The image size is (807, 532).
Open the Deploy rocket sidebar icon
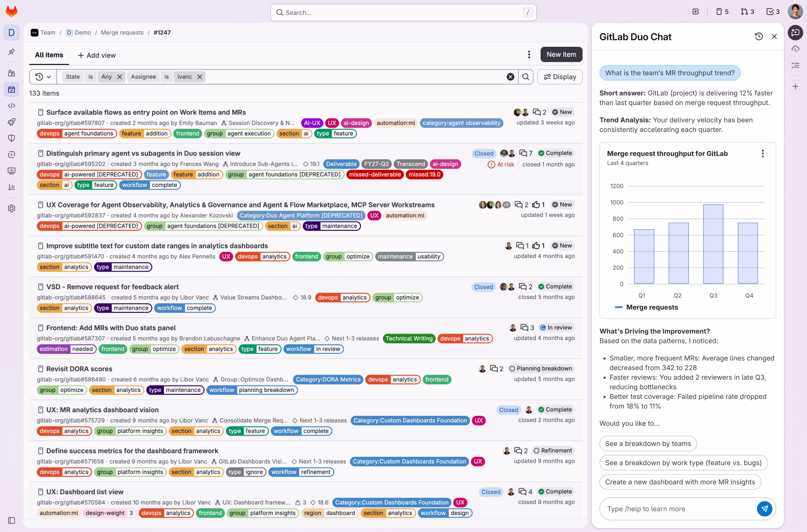12,122
